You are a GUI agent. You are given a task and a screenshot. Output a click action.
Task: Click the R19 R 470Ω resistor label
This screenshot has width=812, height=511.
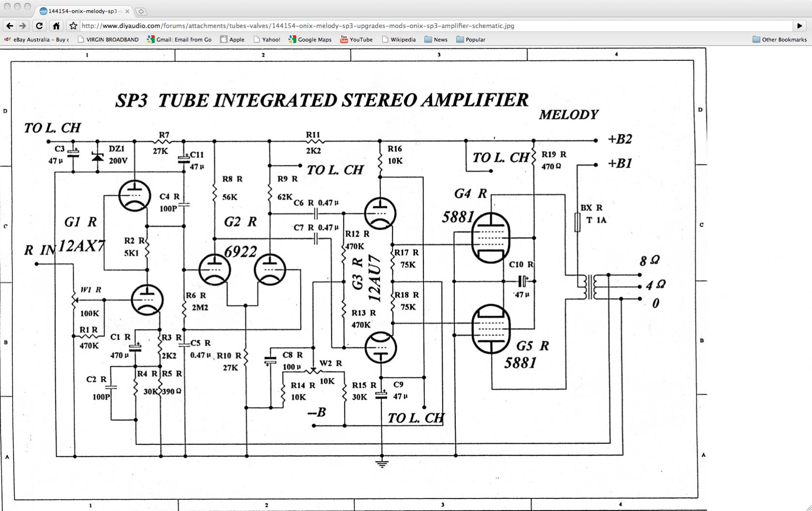(554, 160)
